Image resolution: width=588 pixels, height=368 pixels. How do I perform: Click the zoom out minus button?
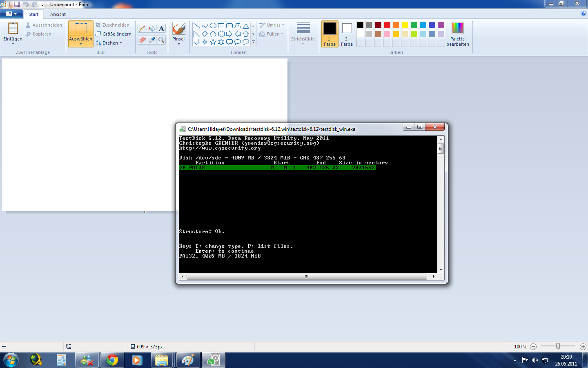click(x=533, y=346)
